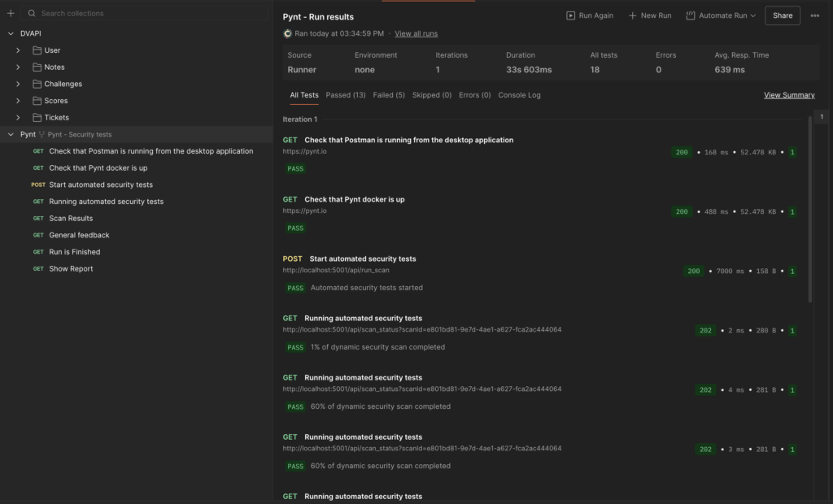Image resolution: width=833 pixels, height=504 pixels.
Task: Click the Share button
Action: tap(783, 15)
